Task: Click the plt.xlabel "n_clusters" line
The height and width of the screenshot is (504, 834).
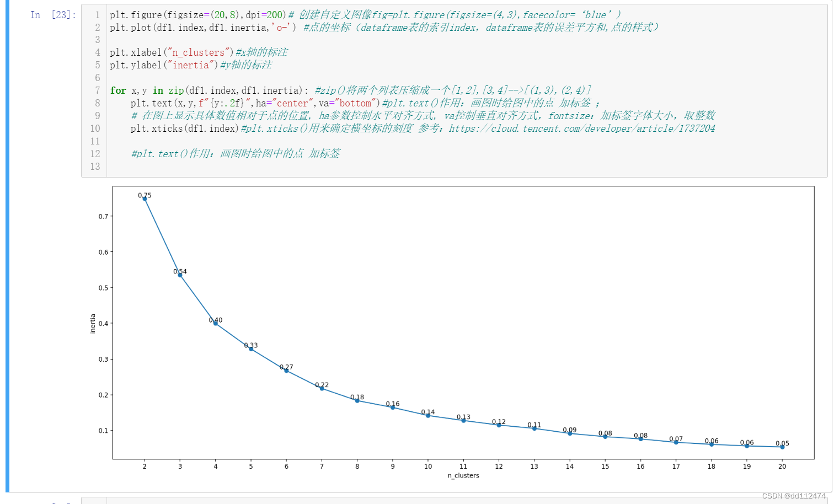Action: click(x=199, y=52)
